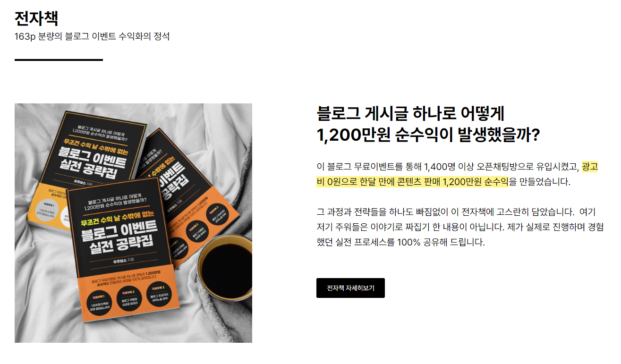The image size is (621, 364).
Task: Click the 특별부록 3 circle badge on the front book
Action: [160, 295]
